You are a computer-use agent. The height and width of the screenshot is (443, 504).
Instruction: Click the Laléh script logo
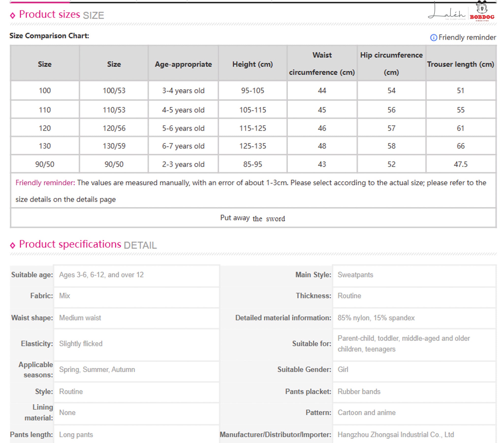446,12
